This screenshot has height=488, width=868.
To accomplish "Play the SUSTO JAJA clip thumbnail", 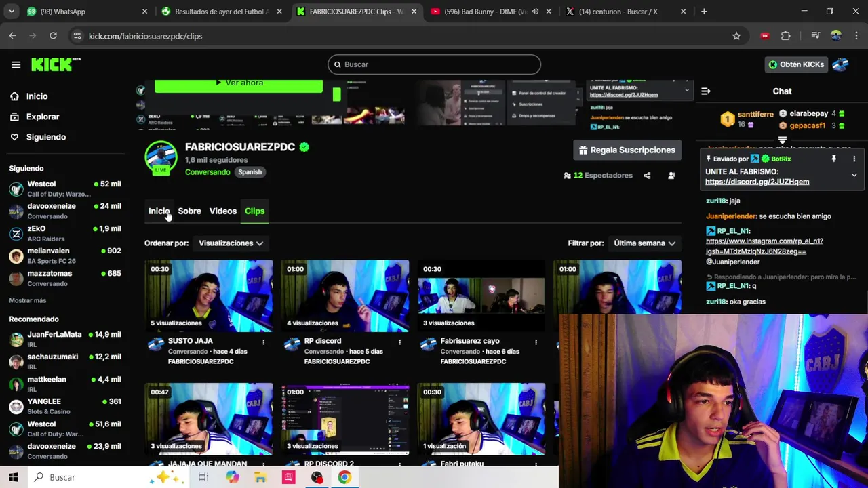I will click(209, 296).
